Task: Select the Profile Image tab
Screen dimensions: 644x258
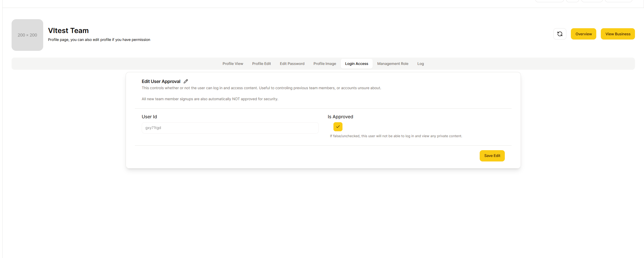Action: [325, 64]
